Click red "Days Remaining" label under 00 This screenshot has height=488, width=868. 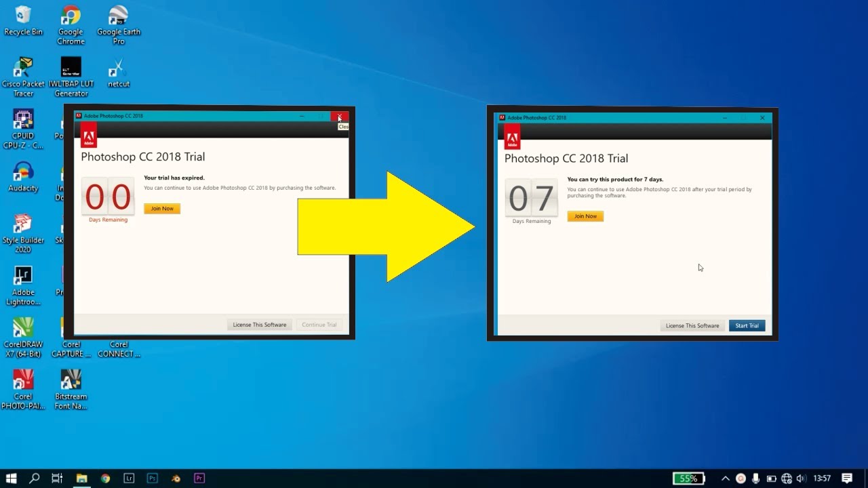point(108,220)
